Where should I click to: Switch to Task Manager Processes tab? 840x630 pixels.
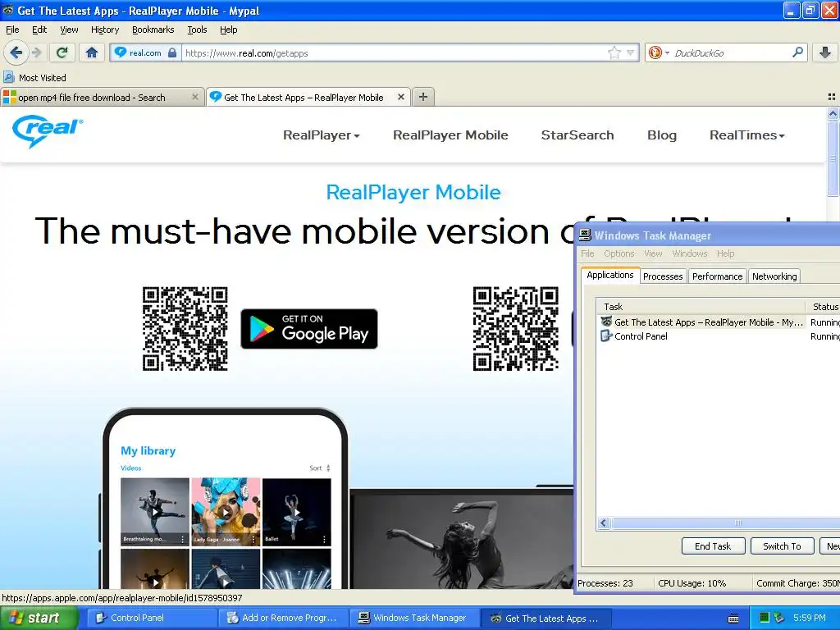663,276
